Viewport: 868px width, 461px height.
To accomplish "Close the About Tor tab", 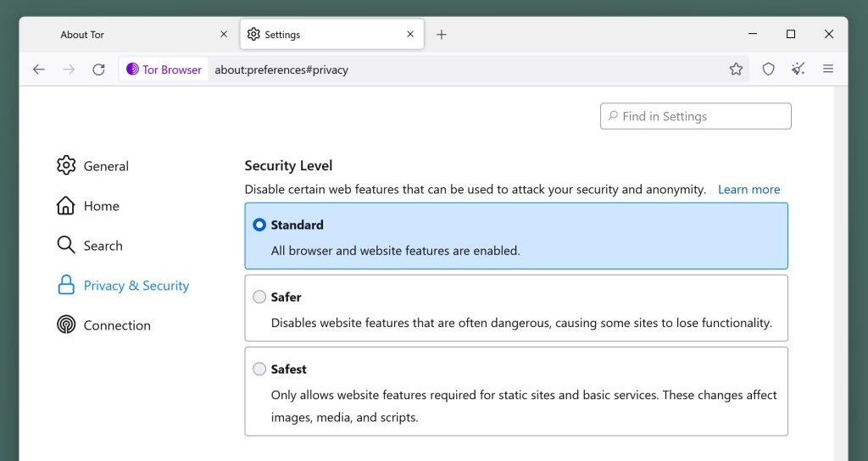I will (224, 34).
